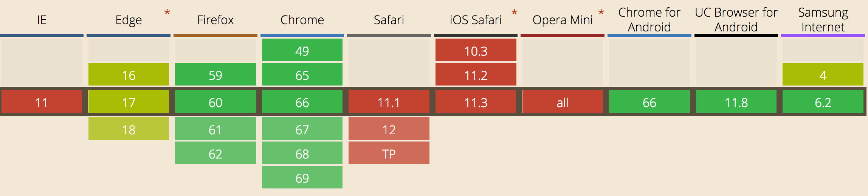Select the iOS Safari 10.3 cell
This screenshot has width=868, height=196.
[x=476, y=50]
